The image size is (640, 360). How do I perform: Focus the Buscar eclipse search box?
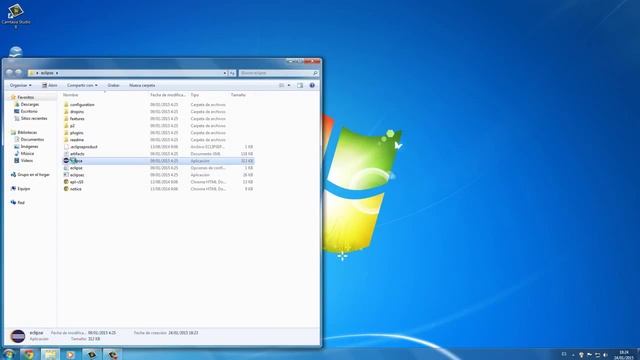click(x=278, y=73)
